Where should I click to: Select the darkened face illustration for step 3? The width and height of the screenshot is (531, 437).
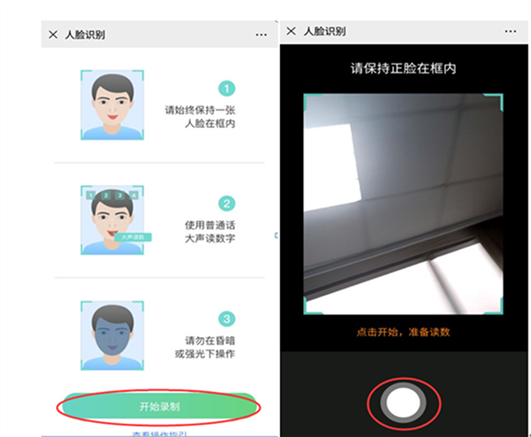click(x=112, y=335)
